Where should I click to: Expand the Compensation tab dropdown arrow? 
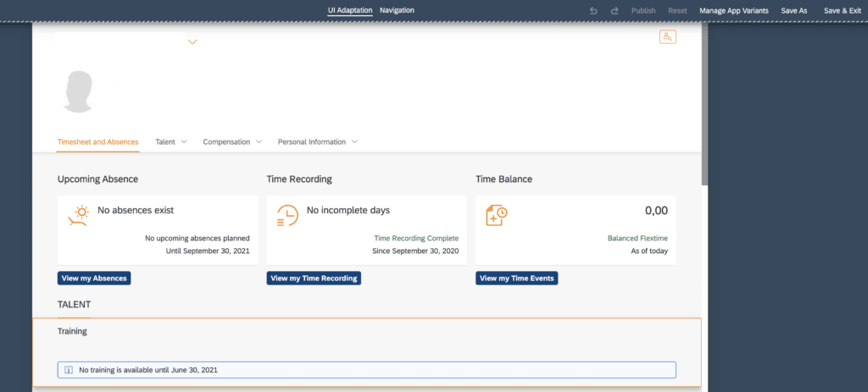[259, 142]
